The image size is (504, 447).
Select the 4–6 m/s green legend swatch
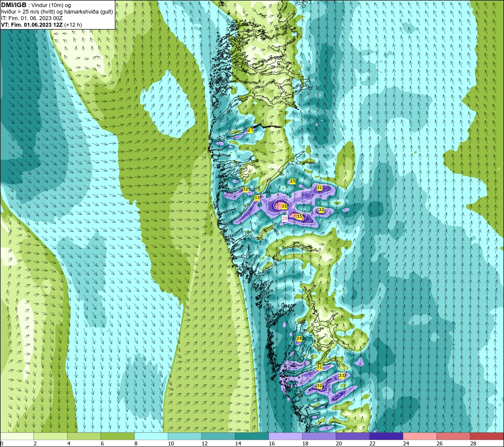click(84, 436)
